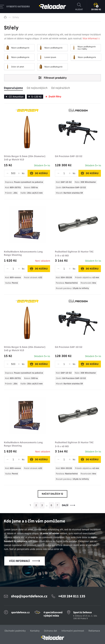Open the shopping cart basket

point(96,5)
